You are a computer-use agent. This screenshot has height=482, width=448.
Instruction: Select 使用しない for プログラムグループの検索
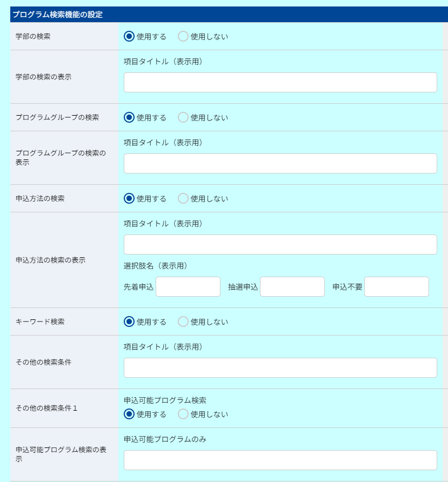(183, 117)
